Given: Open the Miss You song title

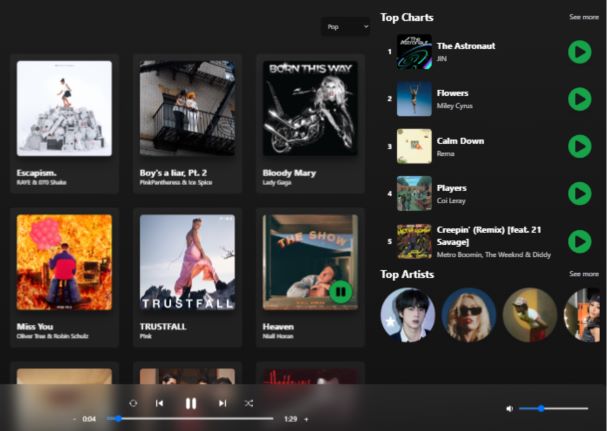Looking at the screenshot, I should 35,326.
